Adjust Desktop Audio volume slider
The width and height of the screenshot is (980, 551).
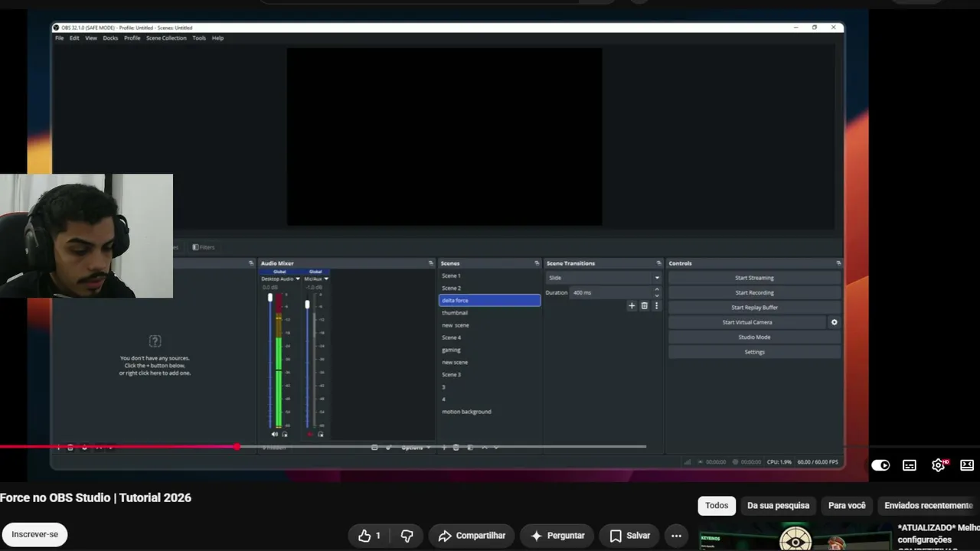[269, 298]
